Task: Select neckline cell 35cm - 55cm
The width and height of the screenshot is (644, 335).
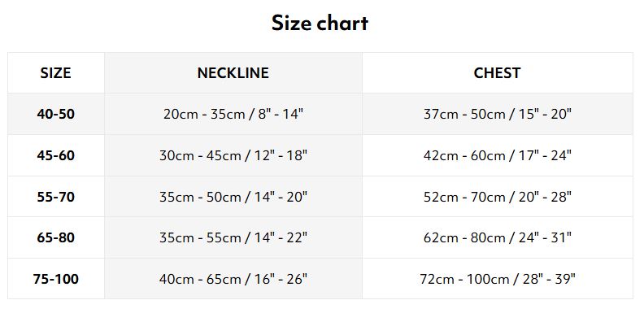Action: click(233, 237)
